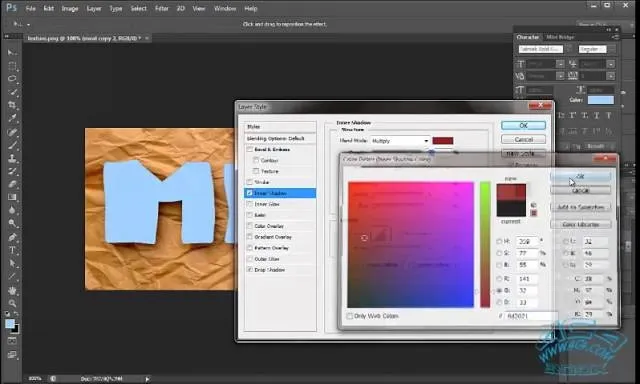The height and width of the screenshot is (384, 640).
Task: Select the H hue radio button
Action: [499, 242]
